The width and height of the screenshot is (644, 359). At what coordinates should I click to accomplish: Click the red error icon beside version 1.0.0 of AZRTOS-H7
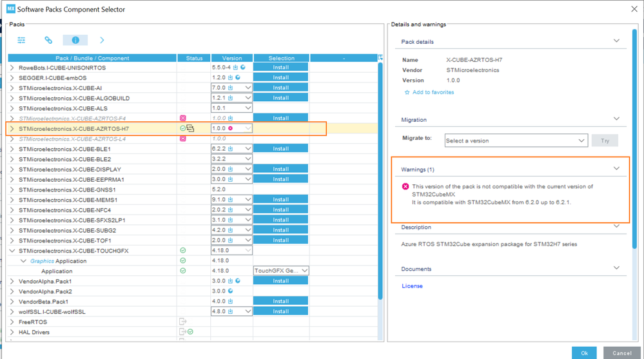[x=230, y=128]
